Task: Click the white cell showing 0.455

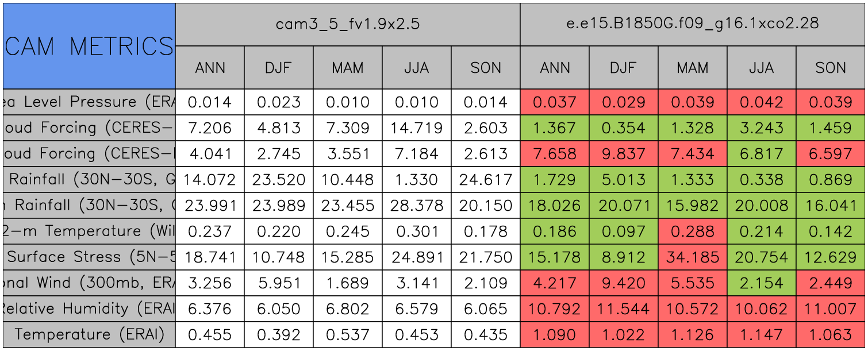Action: tap(210, 334)
